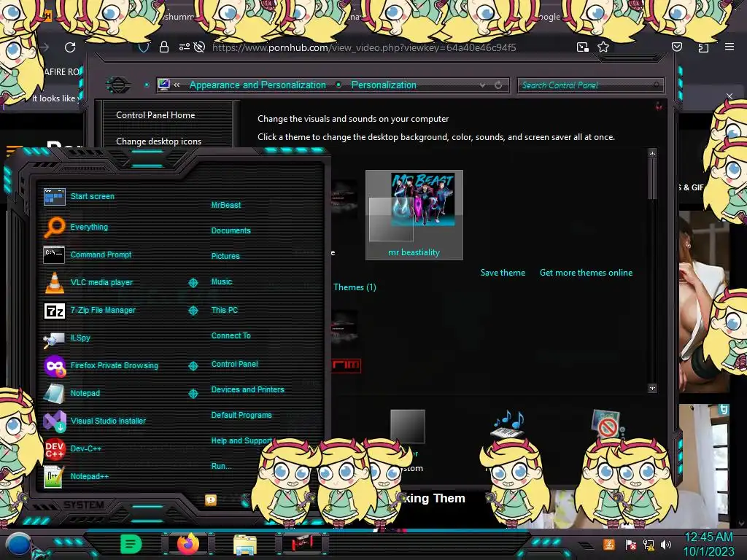Click the site lock icon in Firefox
Viewport: 747px width, 560px height.
point(164,47)
